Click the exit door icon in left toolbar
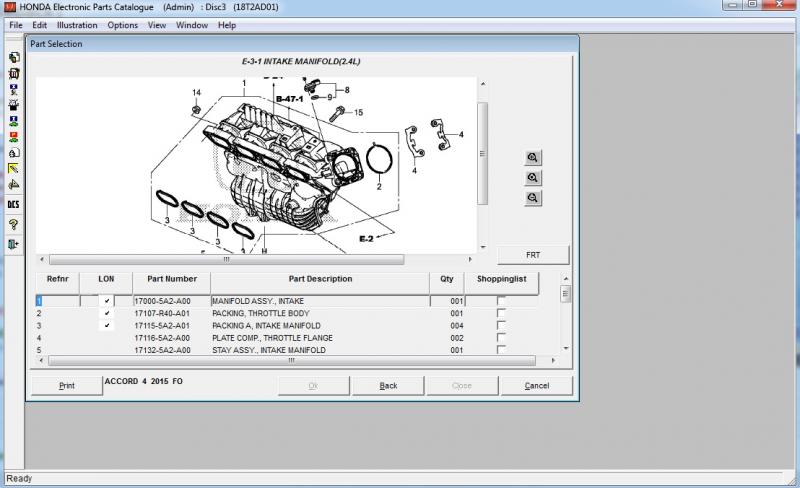 pyautogui.click(x=14, y=244)
